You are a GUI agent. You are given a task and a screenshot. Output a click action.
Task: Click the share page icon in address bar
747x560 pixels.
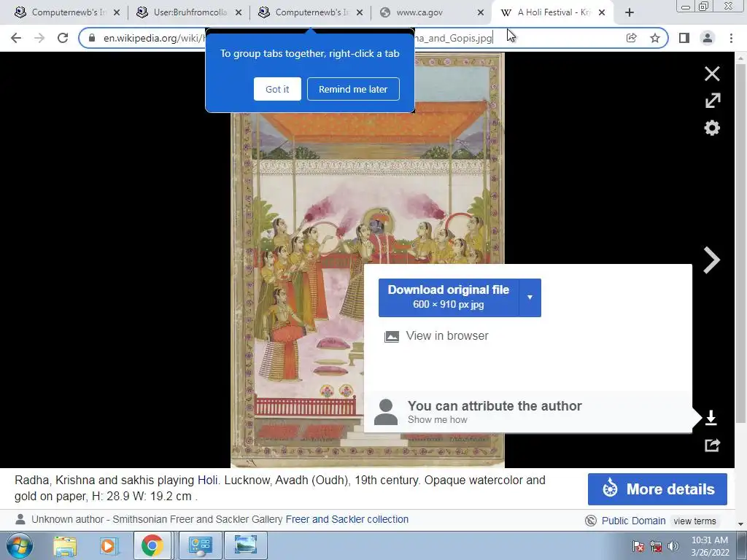pyautogui.click(x=631, y=38)
